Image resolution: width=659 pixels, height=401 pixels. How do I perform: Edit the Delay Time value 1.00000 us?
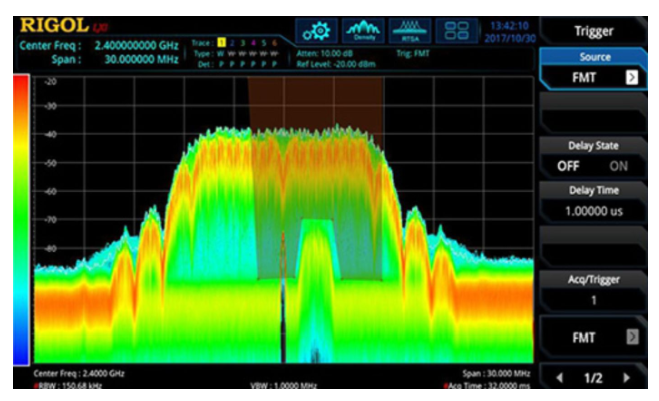(593, 211)
